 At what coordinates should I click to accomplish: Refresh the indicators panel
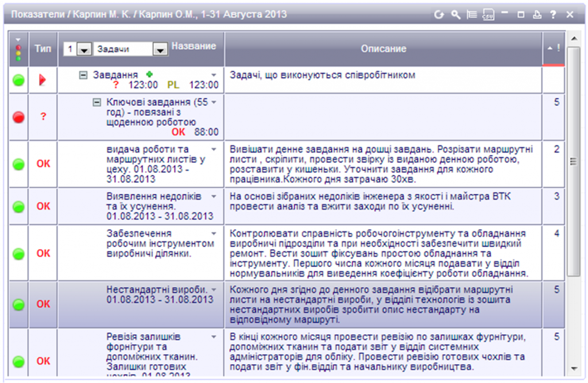tap(439, 14)
